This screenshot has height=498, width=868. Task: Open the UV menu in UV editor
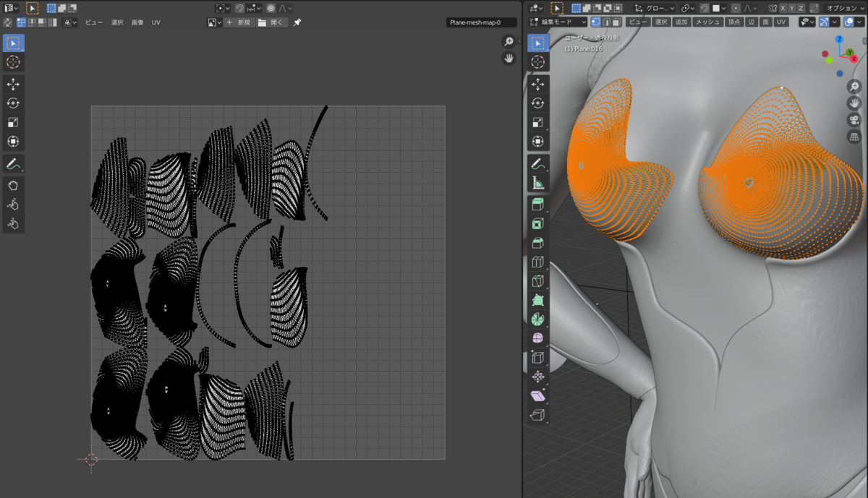click(x=156, y=22)
